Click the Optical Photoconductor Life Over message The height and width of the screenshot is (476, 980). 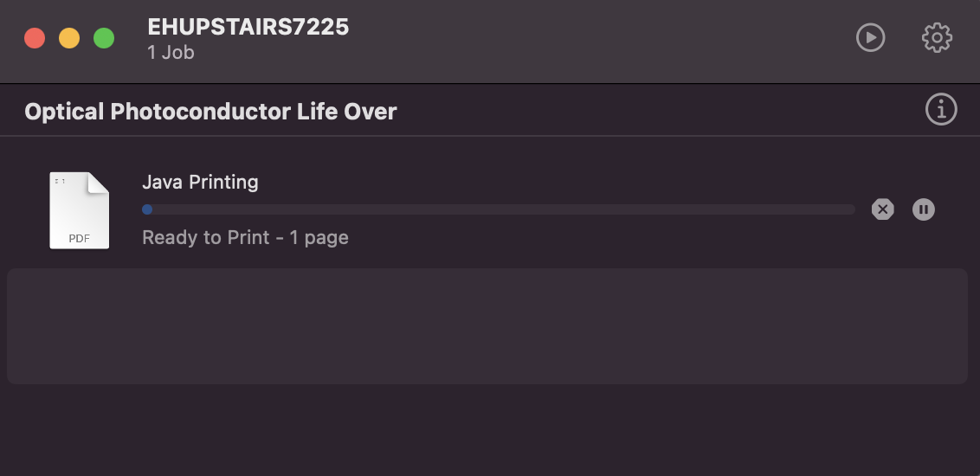(210, 112)
